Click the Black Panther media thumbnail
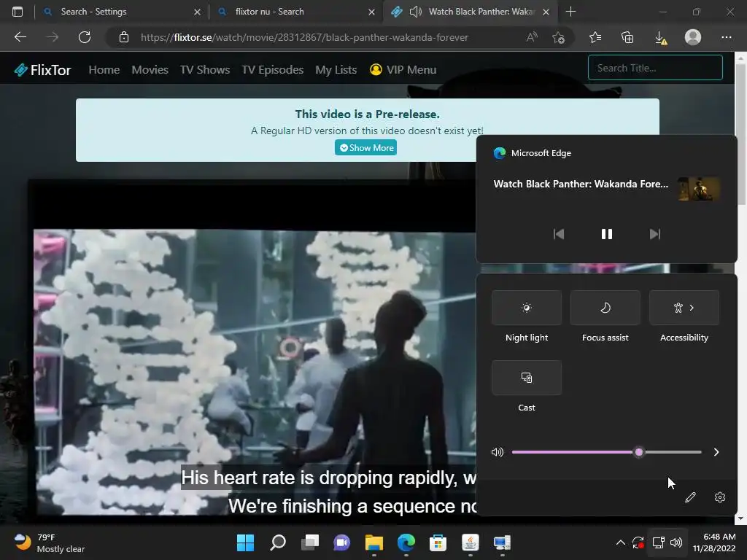The width and height of the screenshot is (747, 560). pos(699,189)
